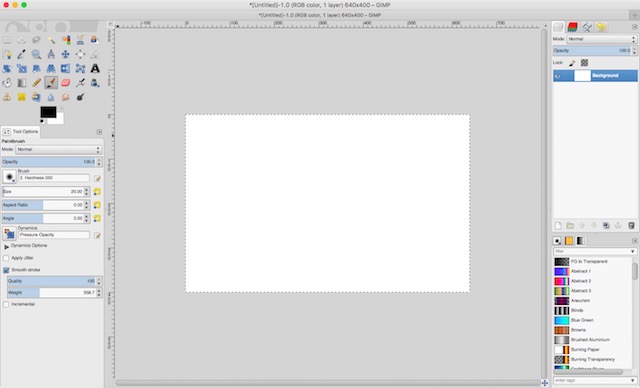Viewport: 640px width, 388px height.
Task: Open the Layers dock configuration menu
Action: click(635, 27)
